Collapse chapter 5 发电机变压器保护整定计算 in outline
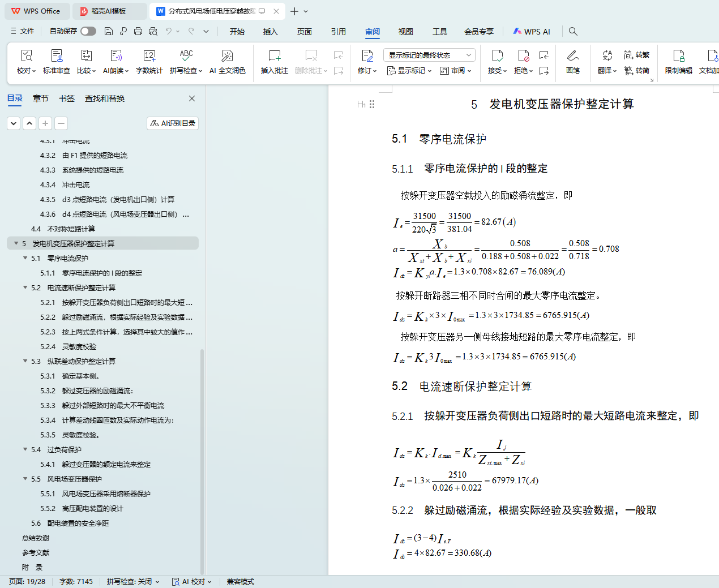The image size is (719, 588). tap(16, 243)
